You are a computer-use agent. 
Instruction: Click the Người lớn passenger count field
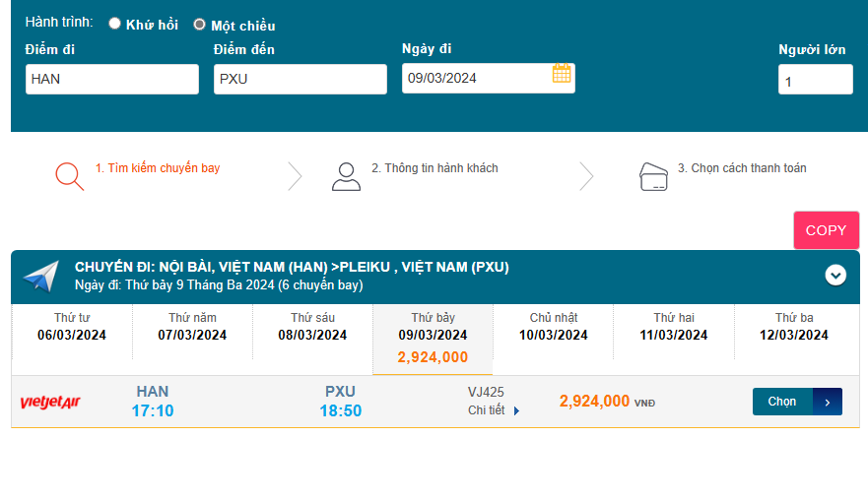click(x=815, y=81)
